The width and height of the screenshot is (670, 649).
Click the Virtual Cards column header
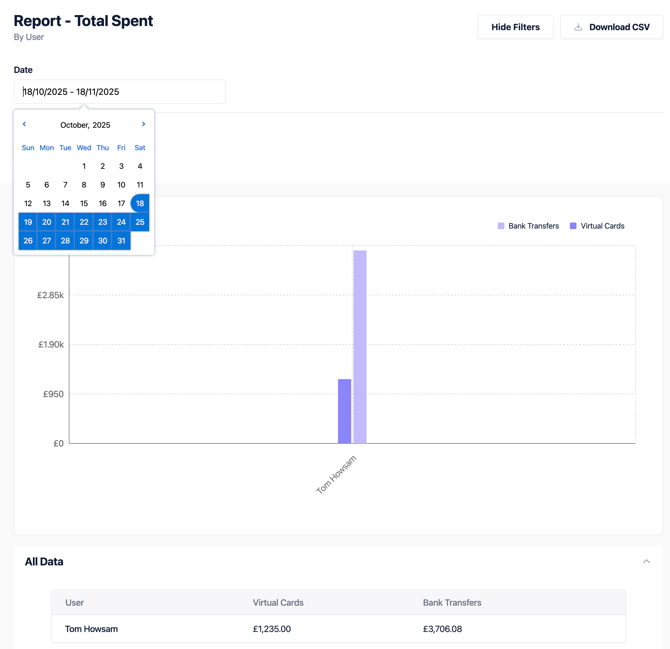click(278, 603)
